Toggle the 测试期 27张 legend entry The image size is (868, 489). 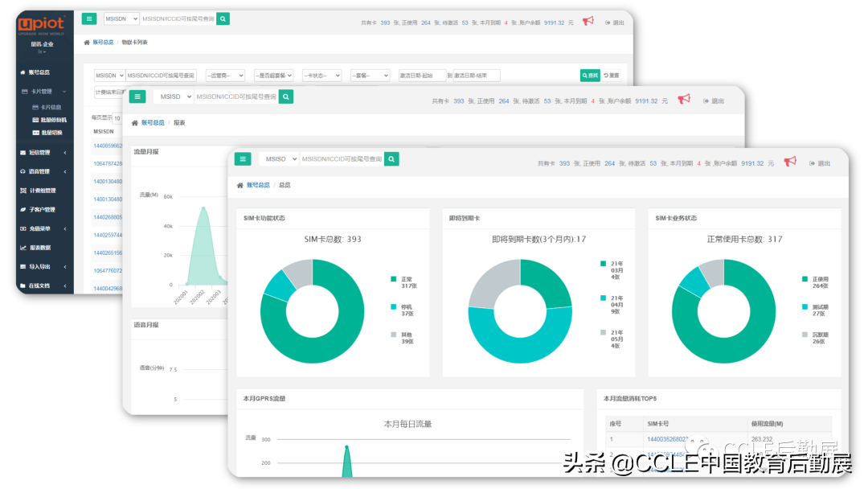(x=816, y=310)
